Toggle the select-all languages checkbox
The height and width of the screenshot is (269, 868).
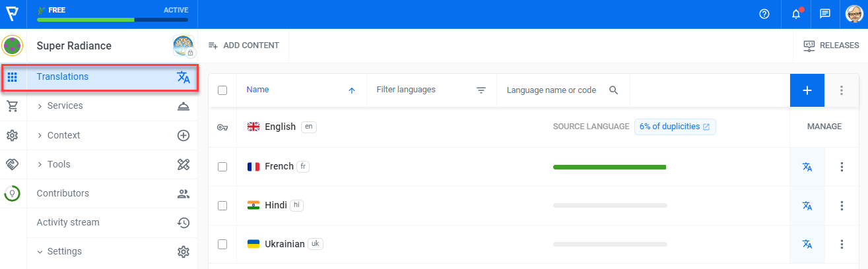pyautogui.click(x=222, y=90)
